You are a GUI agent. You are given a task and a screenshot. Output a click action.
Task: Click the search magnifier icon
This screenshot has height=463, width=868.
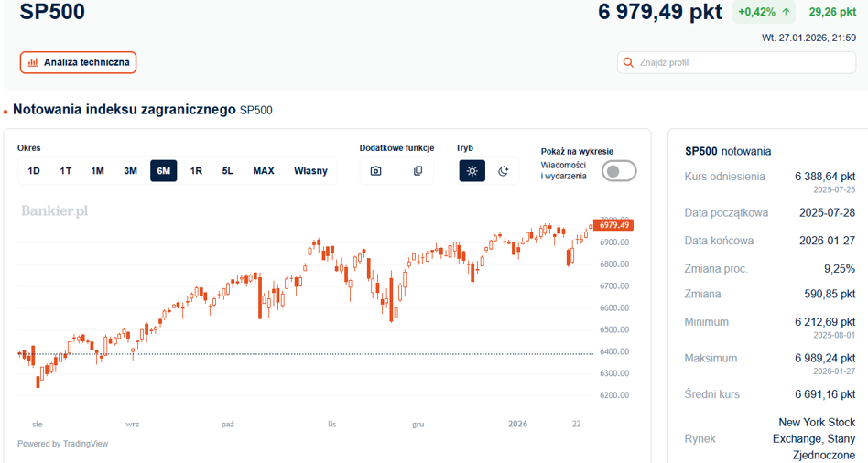coord(628,62)
